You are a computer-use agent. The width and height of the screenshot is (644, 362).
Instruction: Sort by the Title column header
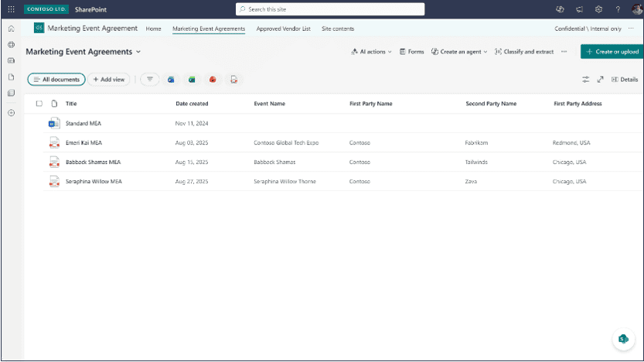coord(71,104)
